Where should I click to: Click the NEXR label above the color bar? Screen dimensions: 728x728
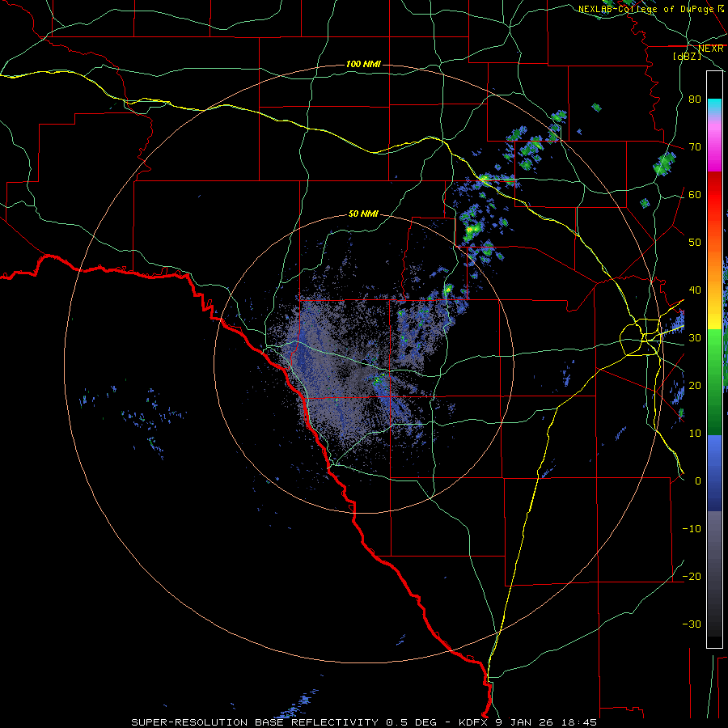pyautogui.click(x=711, y=49)
